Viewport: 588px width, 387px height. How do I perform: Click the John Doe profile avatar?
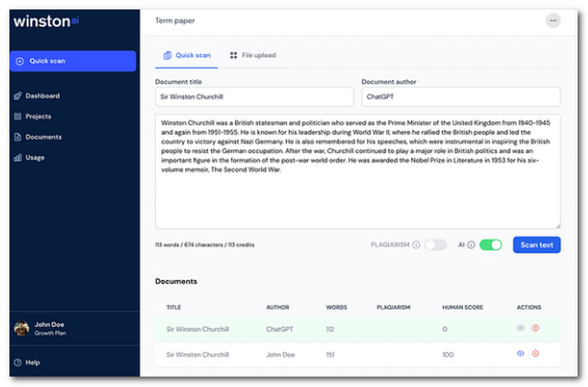tap(21, 328)
